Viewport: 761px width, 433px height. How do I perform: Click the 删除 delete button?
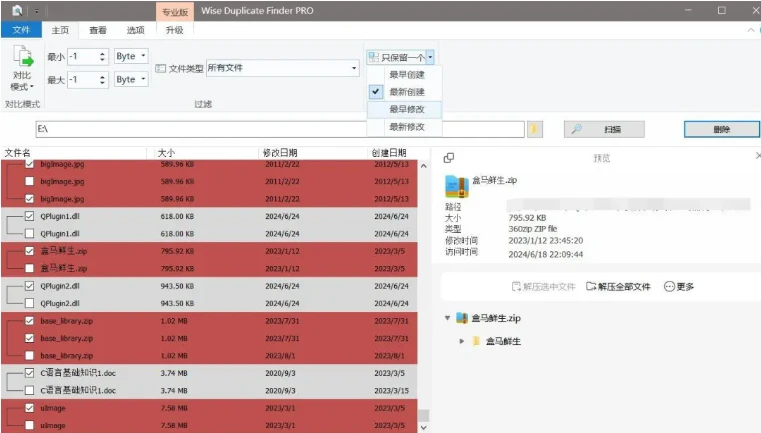pyautogui.click(x=721, y=129)
